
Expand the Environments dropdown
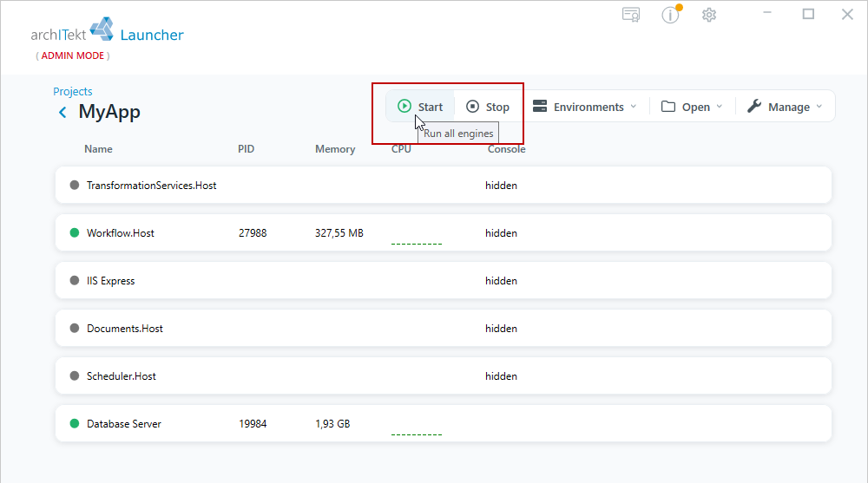click(584, 107)
